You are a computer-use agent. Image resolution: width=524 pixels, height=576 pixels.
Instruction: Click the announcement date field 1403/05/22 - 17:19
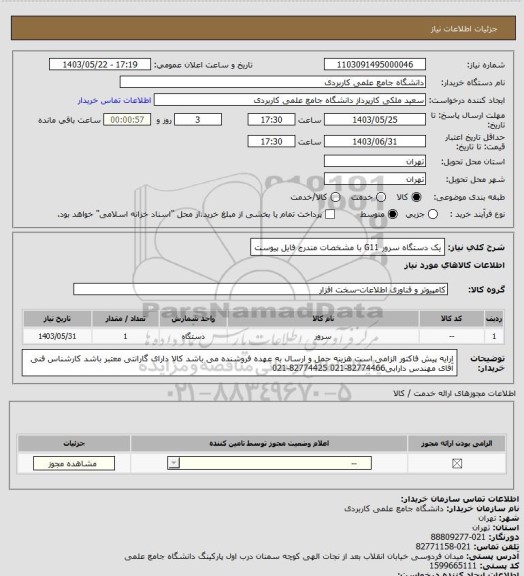[x=100, y=65]
